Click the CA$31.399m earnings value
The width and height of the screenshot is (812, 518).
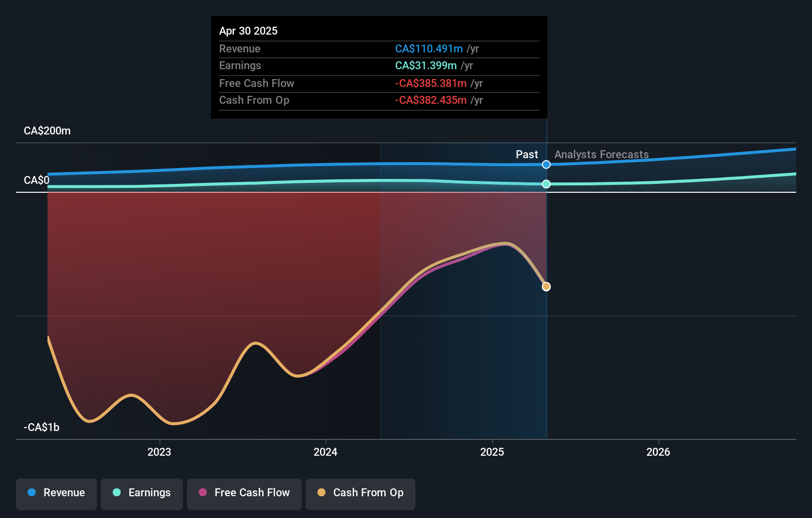point(426,65)
